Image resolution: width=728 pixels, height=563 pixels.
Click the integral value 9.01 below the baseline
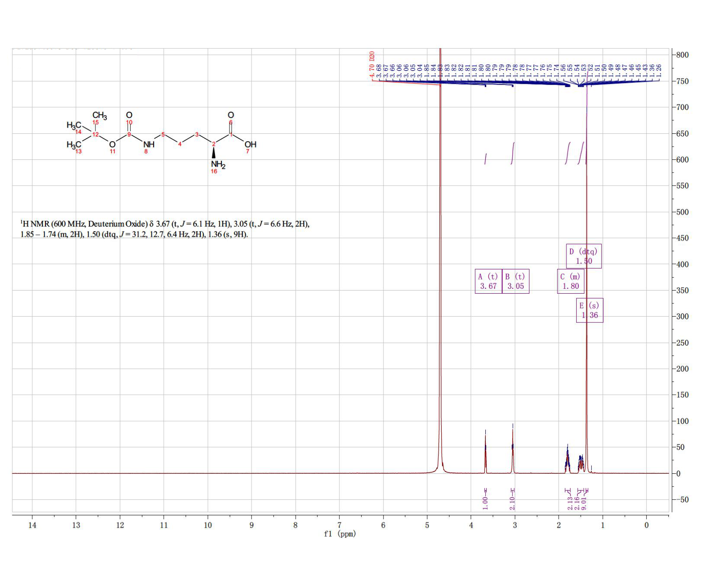[583, 503]
